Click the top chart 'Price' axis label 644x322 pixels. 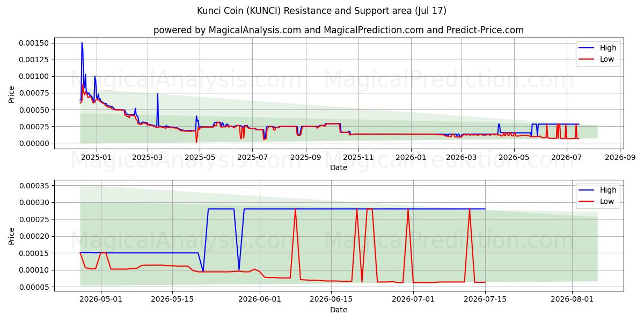[x=12, y=94]
